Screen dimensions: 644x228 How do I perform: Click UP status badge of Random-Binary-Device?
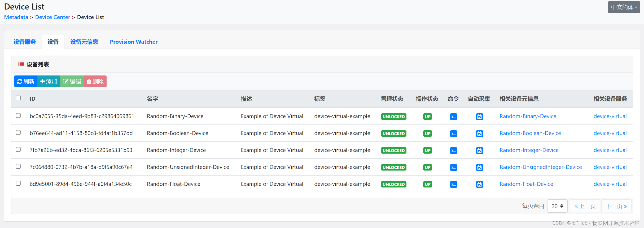(427, 117)
